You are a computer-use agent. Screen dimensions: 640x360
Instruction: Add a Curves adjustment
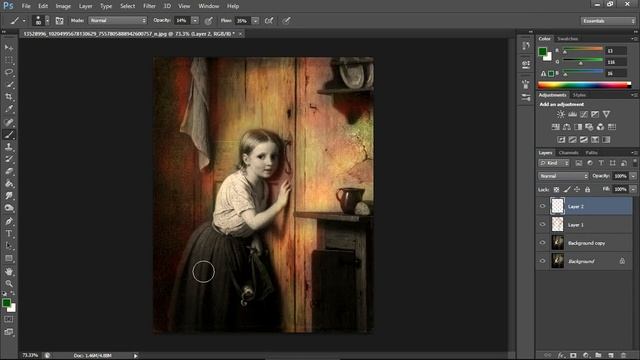click(x=584, y=114)
